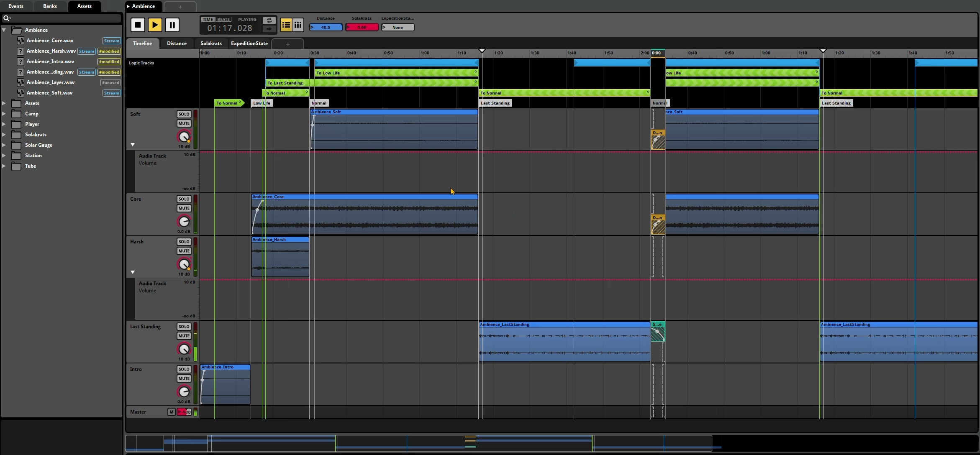Viewport: 980px width, 455px height.
Task: Adjust the Harsh track volume knob
Action: pyautogui.click(x=184, y=264)
